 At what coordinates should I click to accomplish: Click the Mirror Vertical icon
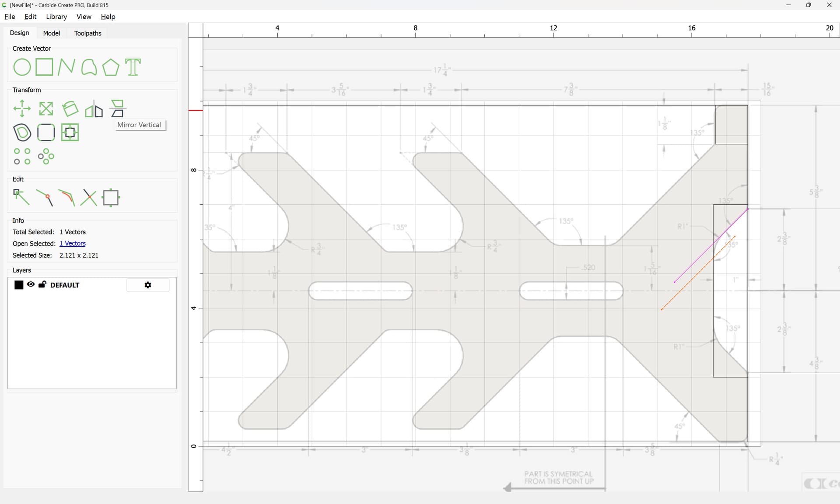117,108
